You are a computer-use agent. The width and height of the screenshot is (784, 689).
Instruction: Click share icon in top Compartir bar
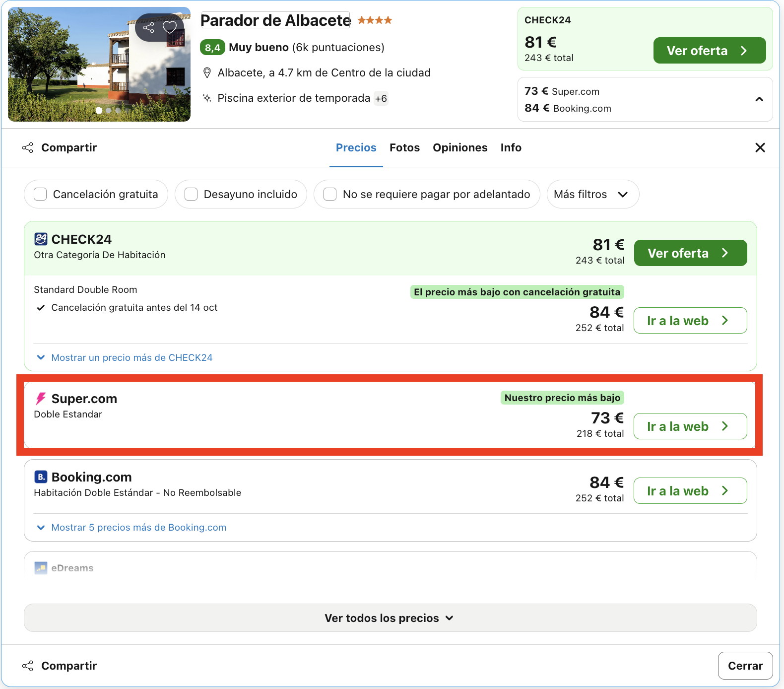pyautogui.click(x=28, y=147)
